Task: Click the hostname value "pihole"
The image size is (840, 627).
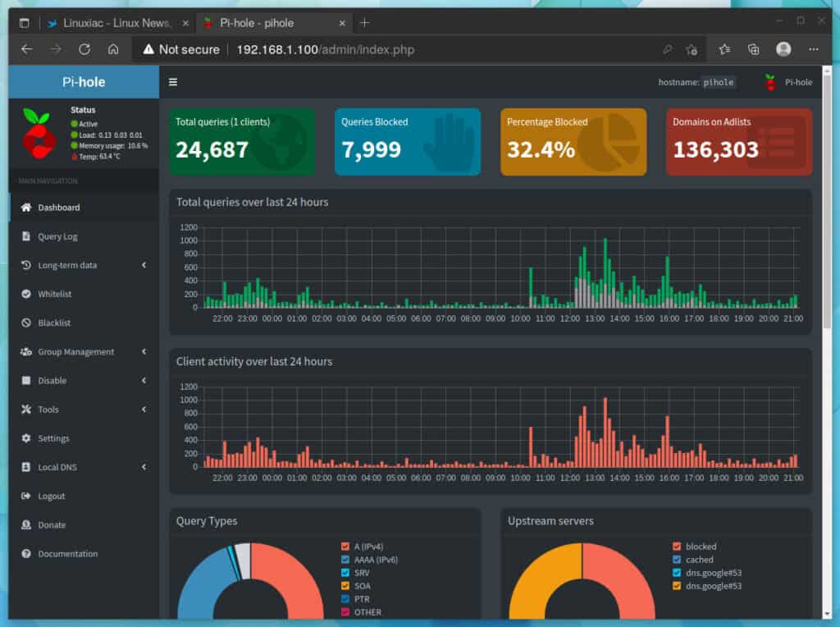Action: coord(719,83)
